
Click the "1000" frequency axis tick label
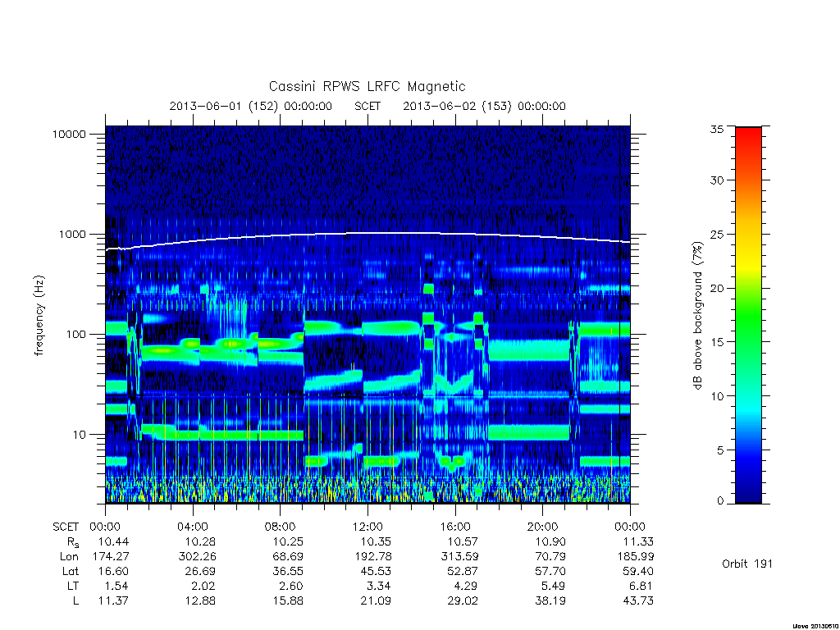72,234
